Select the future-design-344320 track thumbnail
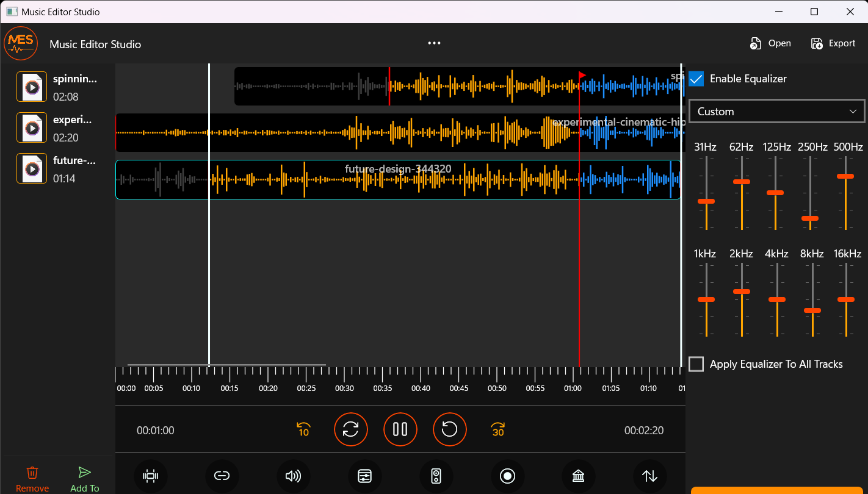The image size is (868, 494). pos(31,168)
